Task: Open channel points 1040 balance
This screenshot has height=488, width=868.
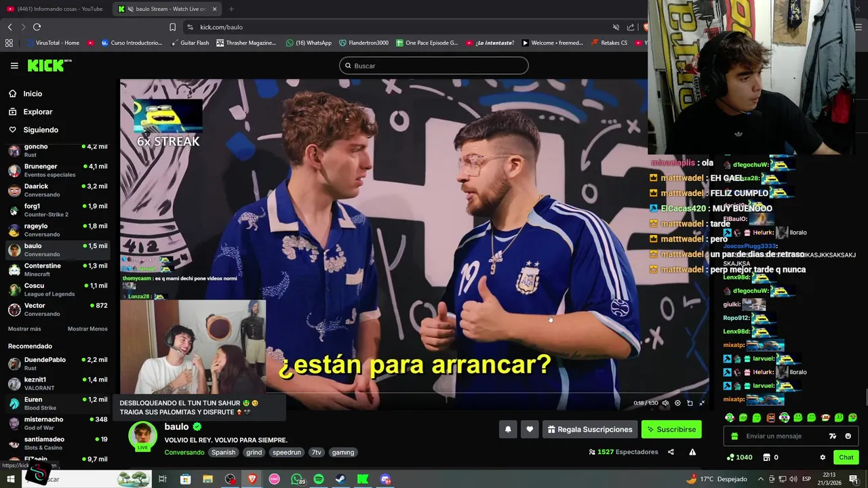Action: pyautogui.click(x=739, y=457)
